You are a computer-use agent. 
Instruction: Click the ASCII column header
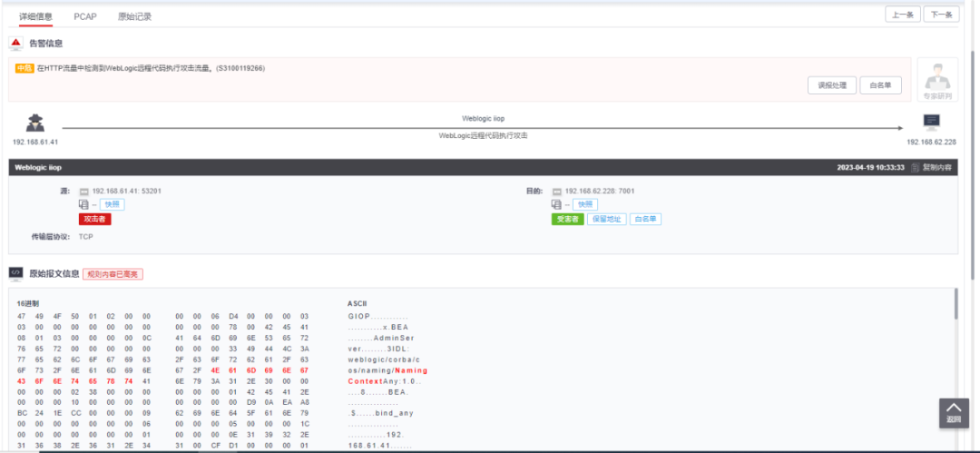click(357, 303)
